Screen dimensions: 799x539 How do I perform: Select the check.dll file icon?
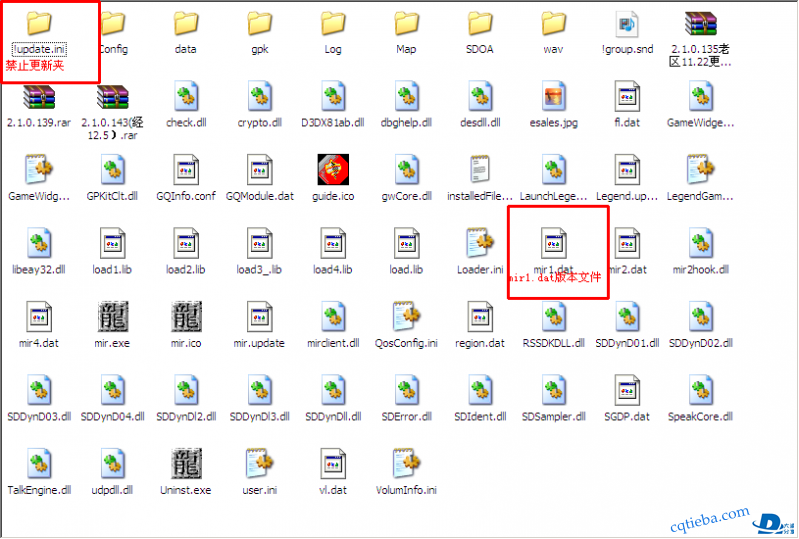click(x=186, y=96)
